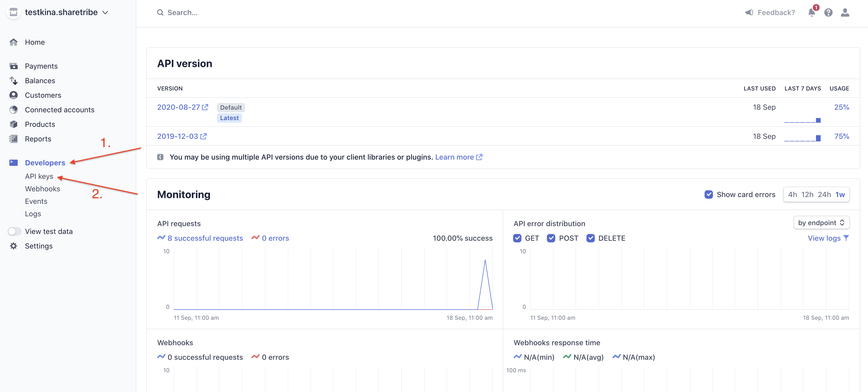Open Settings via the gear icon
The width and height of the screenshot is (868, 392).
tap(14, 246)
